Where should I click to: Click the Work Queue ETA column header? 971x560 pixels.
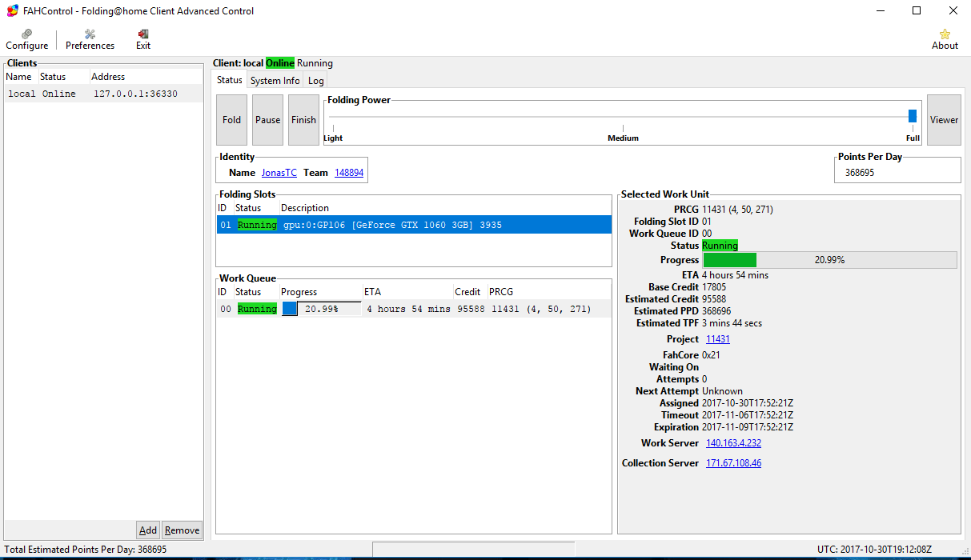point(407,292)
